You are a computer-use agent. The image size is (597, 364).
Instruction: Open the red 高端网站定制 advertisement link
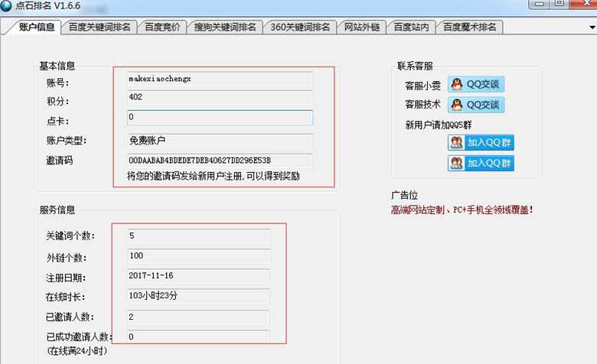point(462,210)
